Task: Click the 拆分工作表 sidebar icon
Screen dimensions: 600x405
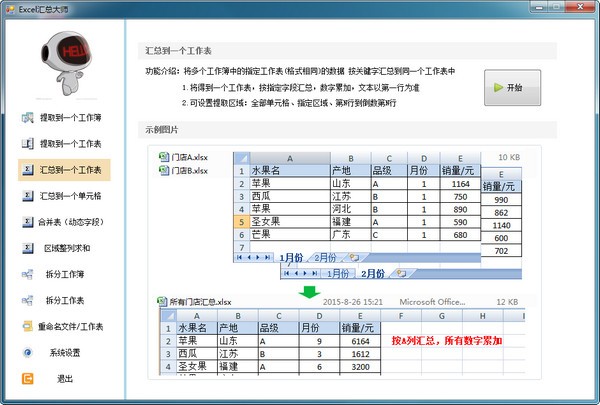Action: click(27, 300)
